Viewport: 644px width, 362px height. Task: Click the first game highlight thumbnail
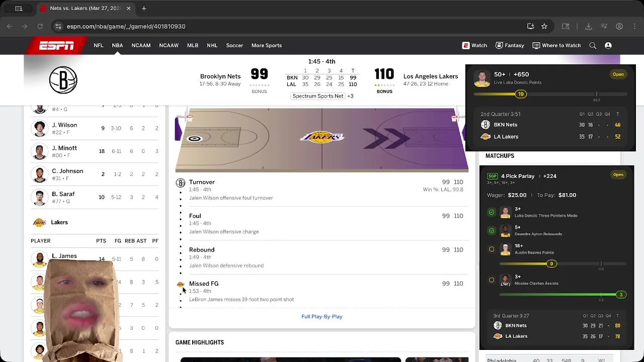pyautogui.click(x=291, y=359)
